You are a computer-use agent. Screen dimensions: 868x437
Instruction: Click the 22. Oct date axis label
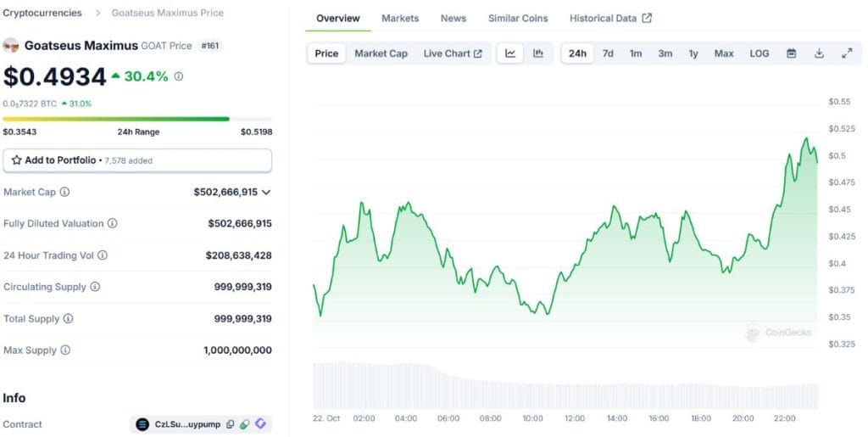pos(326,418)
